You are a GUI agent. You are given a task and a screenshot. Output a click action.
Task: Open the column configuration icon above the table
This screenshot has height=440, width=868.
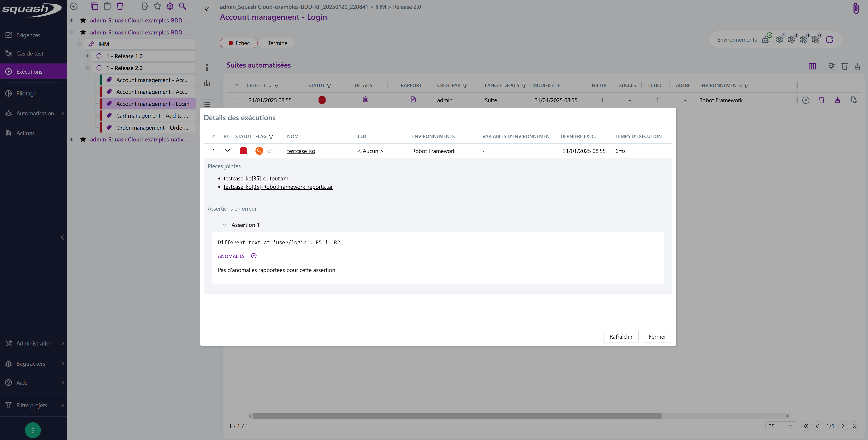[812, 66]
